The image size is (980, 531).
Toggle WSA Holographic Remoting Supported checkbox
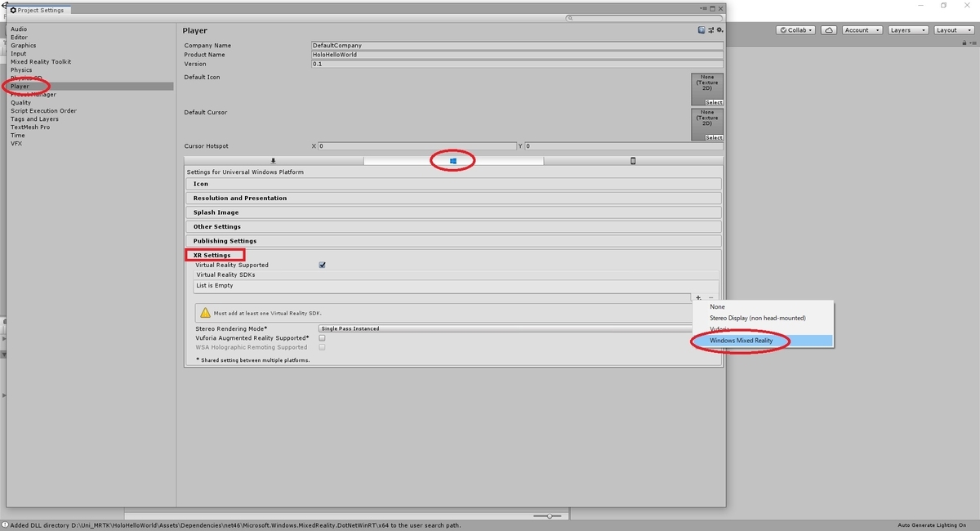click(323, 347)
